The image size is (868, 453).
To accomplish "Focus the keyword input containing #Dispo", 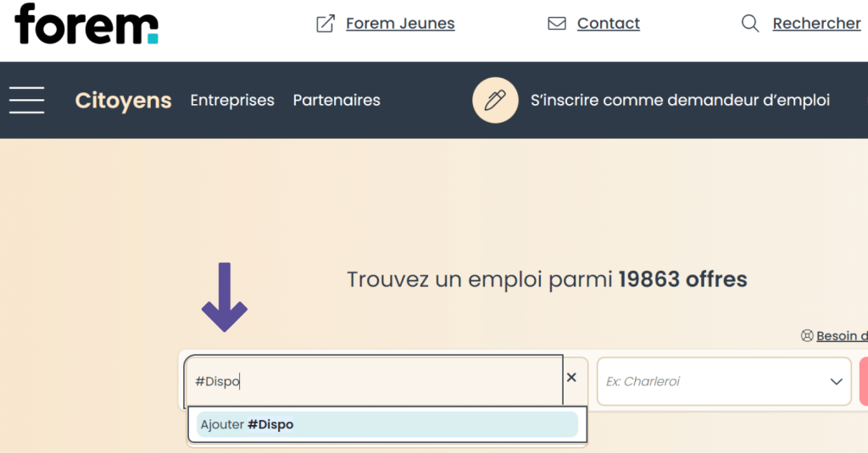I will [373, 382].
